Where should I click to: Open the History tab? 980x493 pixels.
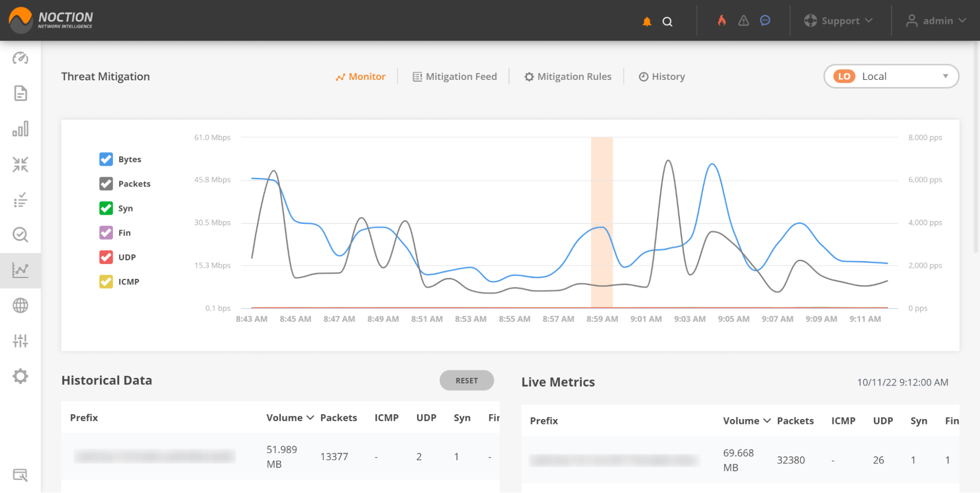(x=661, y=76)
